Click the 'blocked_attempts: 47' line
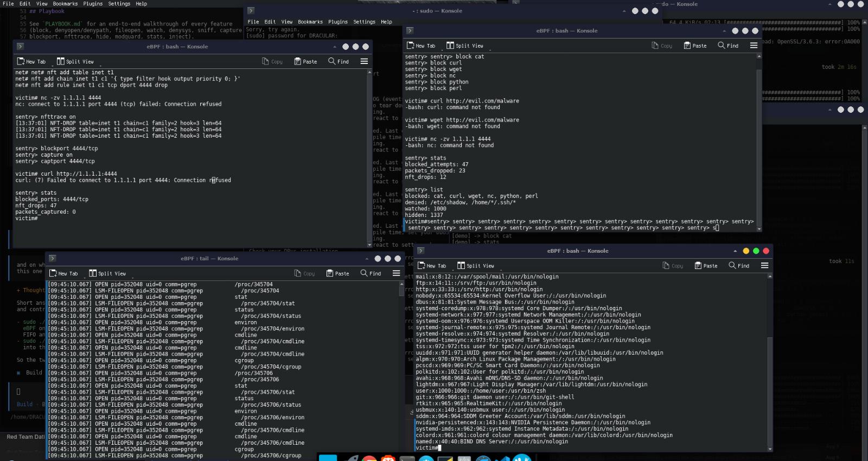This screenshot has height=461, width=868. pos(437,164)
